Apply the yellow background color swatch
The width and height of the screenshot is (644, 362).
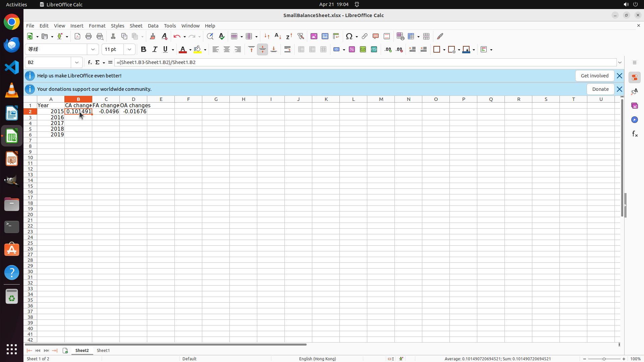point(198,50)
